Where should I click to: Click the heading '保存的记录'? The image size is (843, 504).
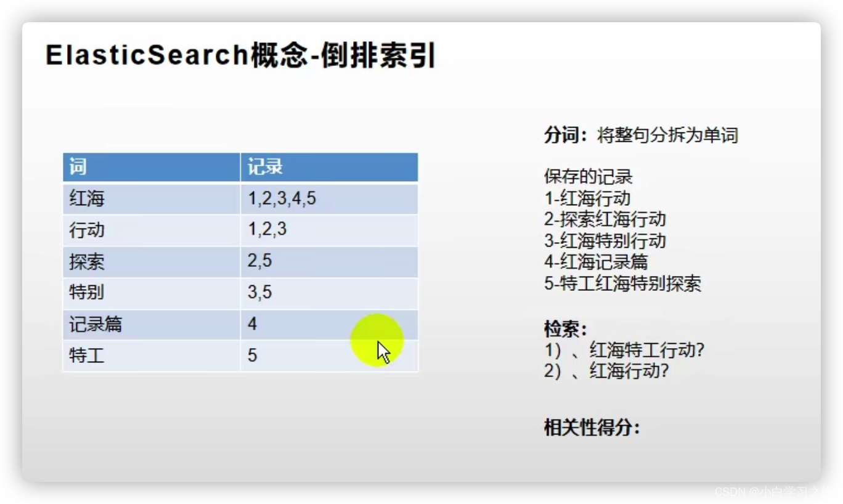pyautogui.click(x=588, y=177)
